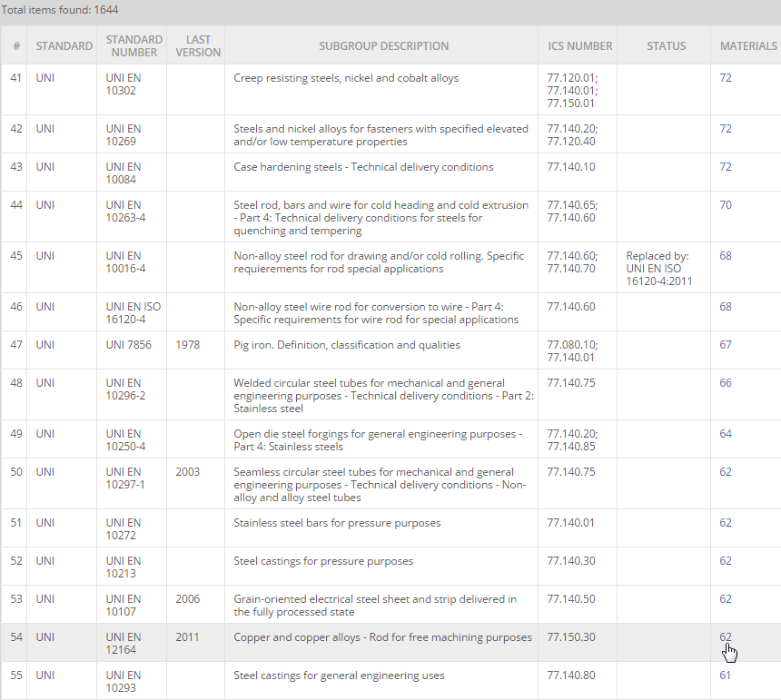Click the Subgroup Description column header

383,45
